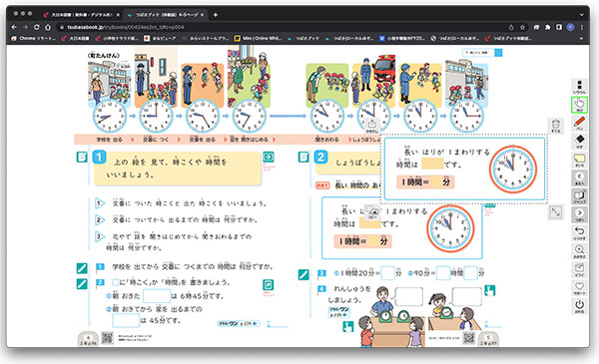Select the hand pointer tool
This screenshot has height=364, width=599.
[x=579, y=105]
